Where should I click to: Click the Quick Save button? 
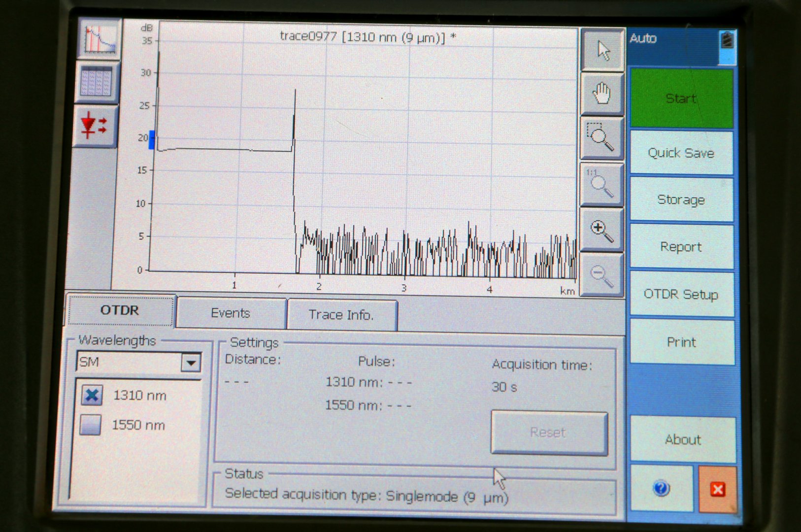tap(681, 153)
